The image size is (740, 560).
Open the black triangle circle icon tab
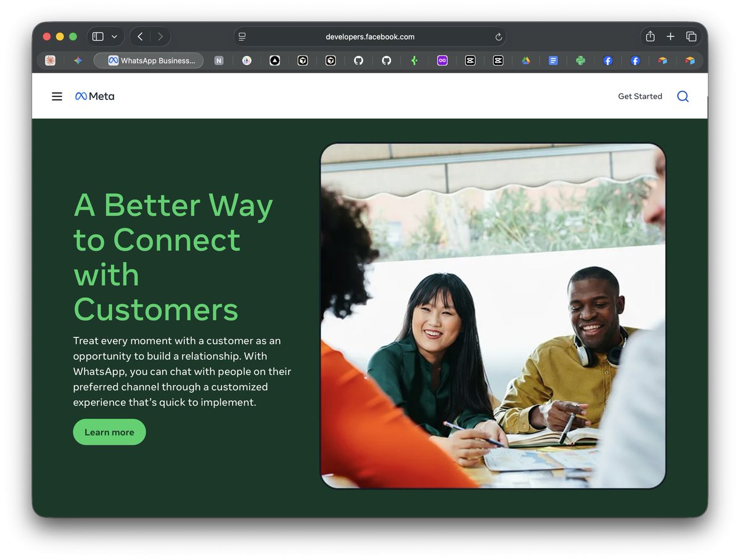[274, 60]
